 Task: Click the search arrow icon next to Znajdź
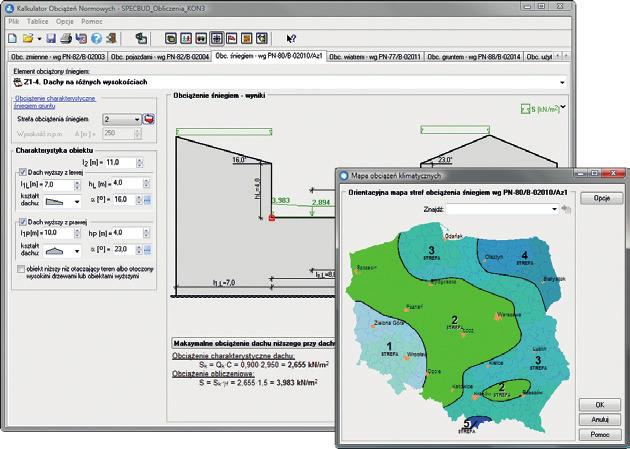click(x=566, y=209)
